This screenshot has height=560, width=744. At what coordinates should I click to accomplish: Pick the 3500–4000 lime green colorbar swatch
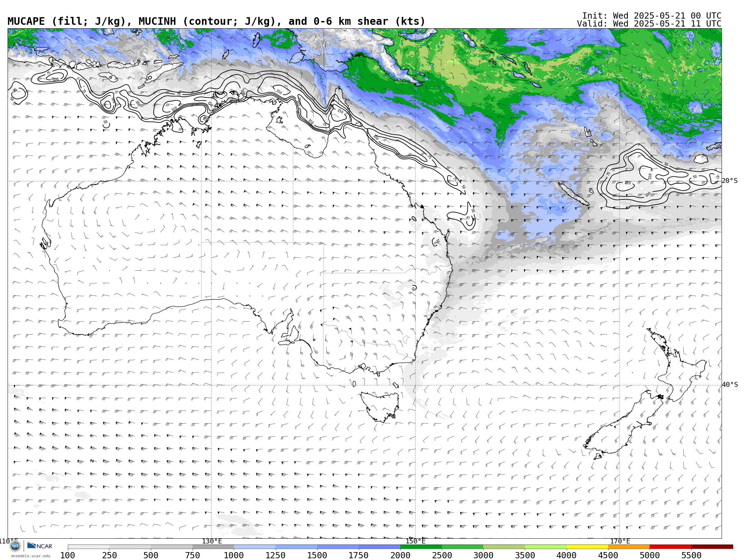coord(546,547)
